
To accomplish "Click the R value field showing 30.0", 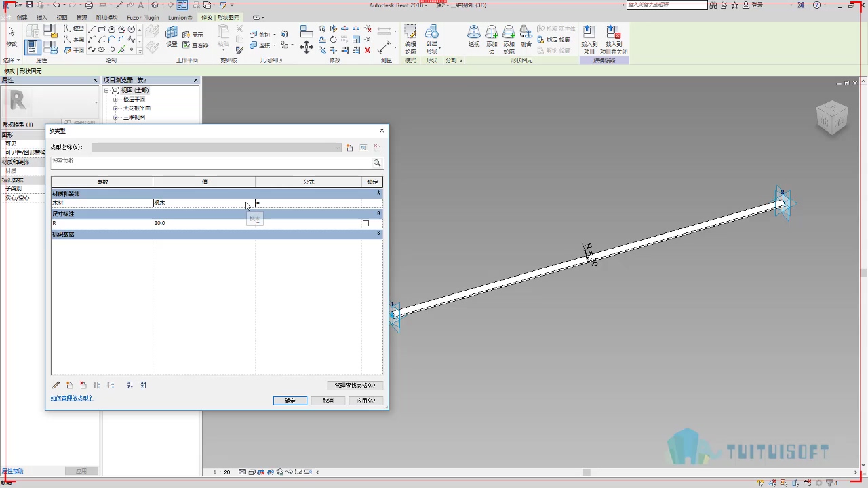I will (204, 223).
